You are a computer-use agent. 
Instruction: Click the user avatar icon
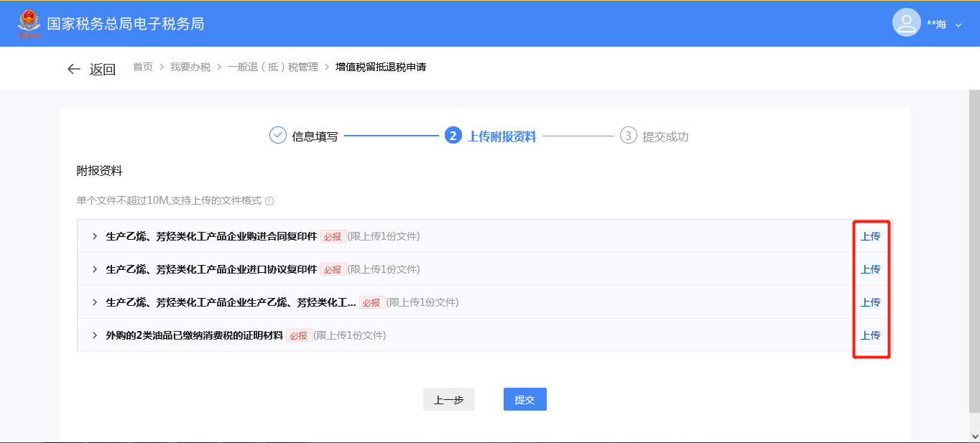pos(906,23)
